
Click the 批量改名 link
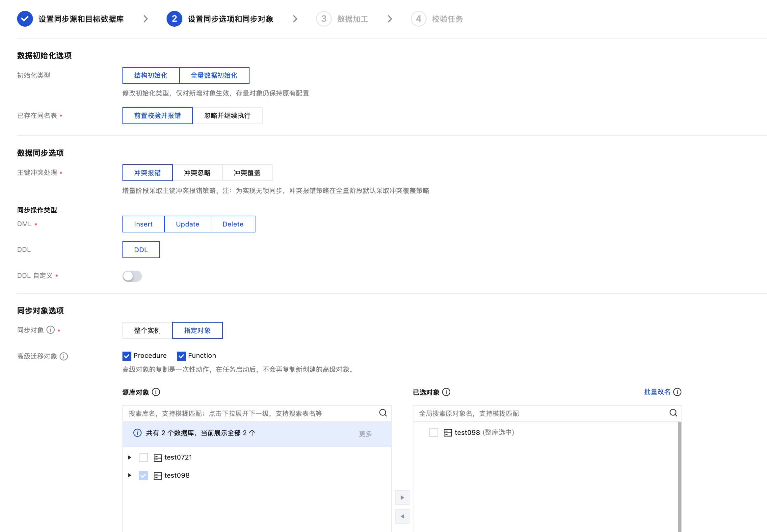(657, 392)
